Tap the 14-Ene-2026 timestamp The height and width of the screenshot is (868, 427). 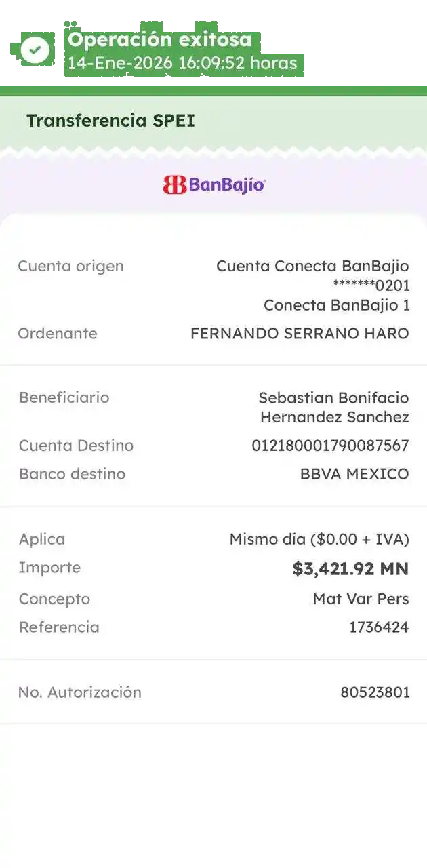tap(182, 64)
